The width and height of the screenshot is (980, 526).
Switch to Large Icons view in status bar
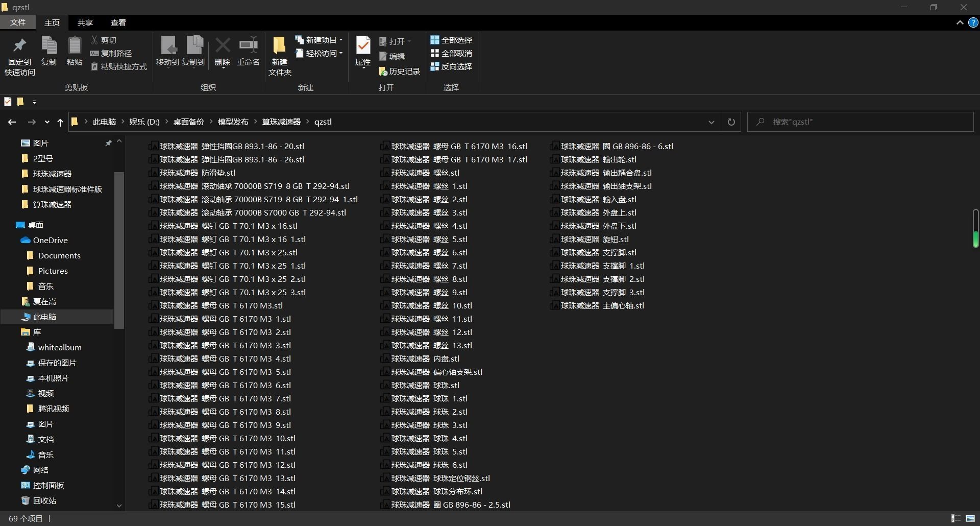point(970,518)
